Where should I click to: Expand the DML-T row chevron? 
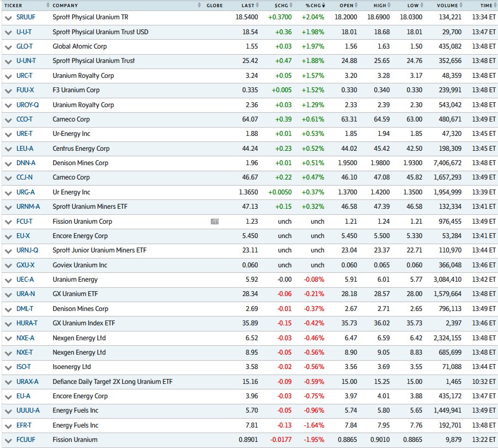coord(8,310)
